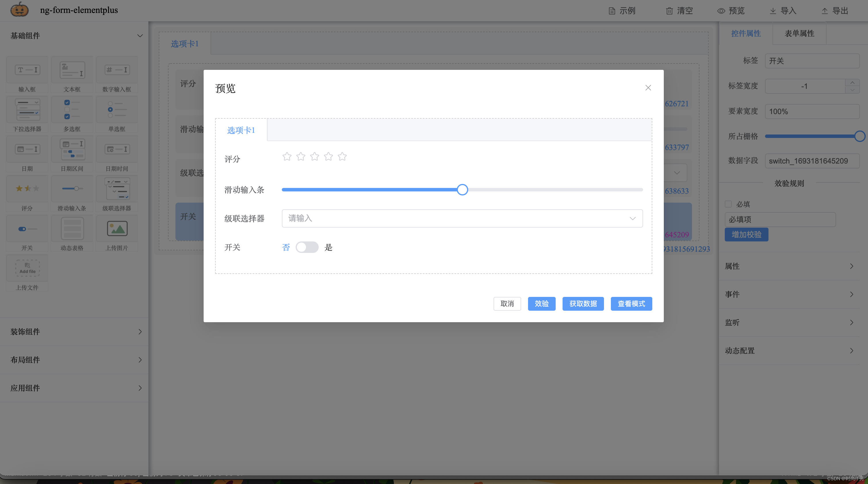
Task: Click the 增加校验 button
Action: pos(746,235)
